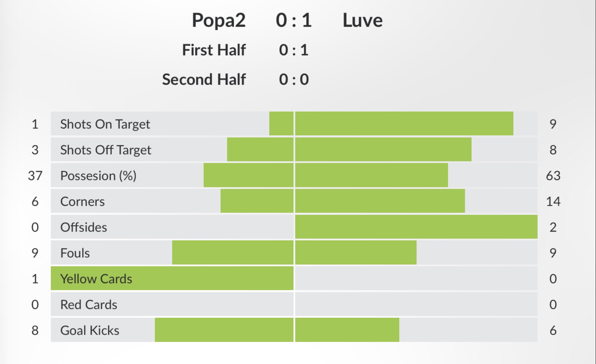Viewport: 596px width, 364px height.
Task: Click the Red Cards label
Action: (89, 305)
